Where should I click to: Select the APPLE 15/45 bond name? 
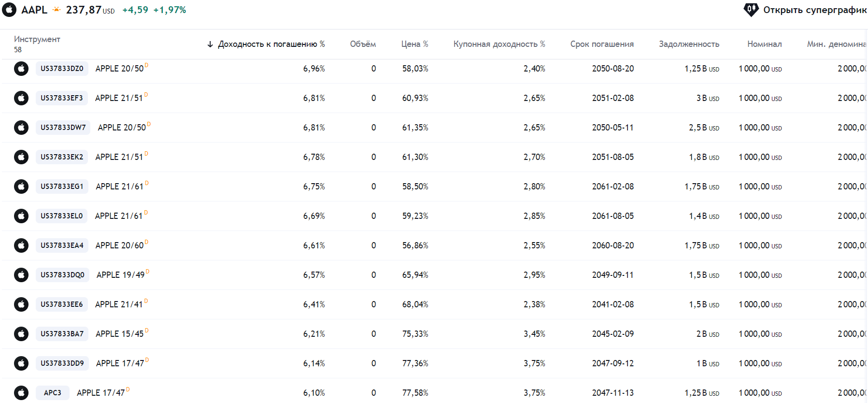tap(119, 334)
